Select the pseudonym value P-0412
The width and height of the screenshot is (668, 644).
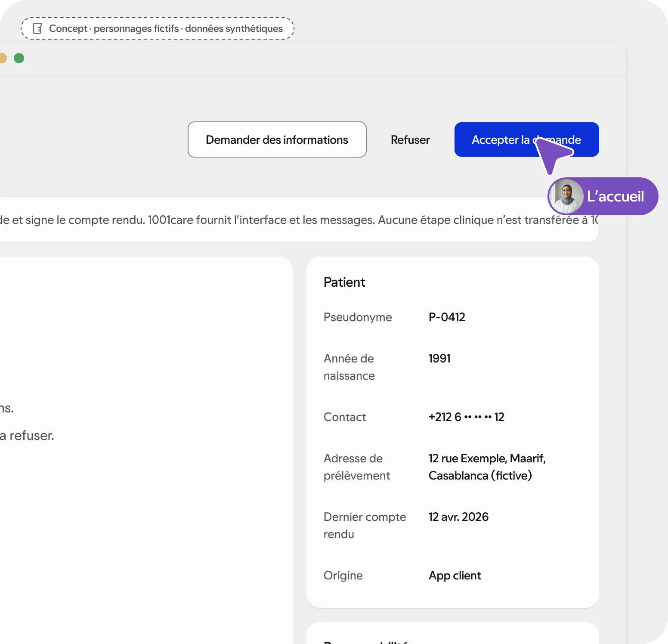pos(447,317)
